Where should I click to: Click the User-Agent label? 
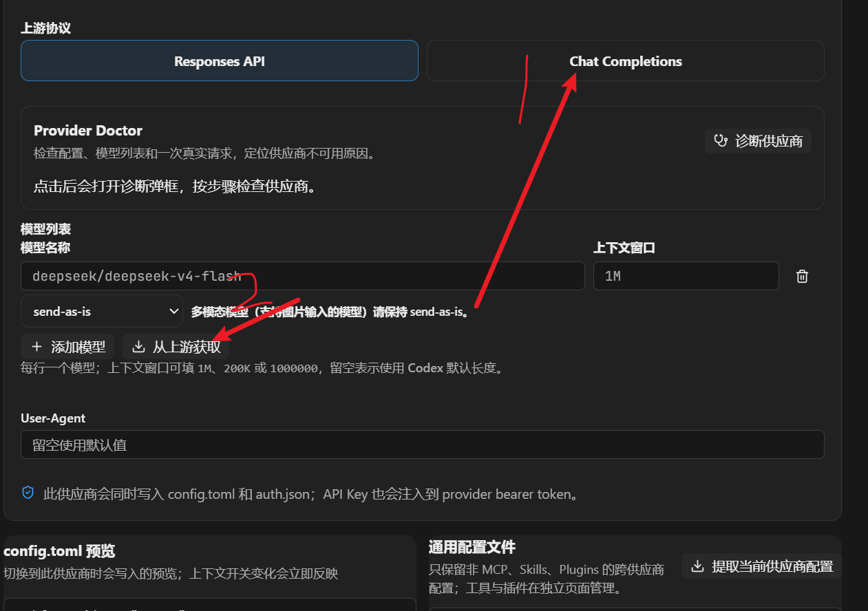[x=53, y=418]
